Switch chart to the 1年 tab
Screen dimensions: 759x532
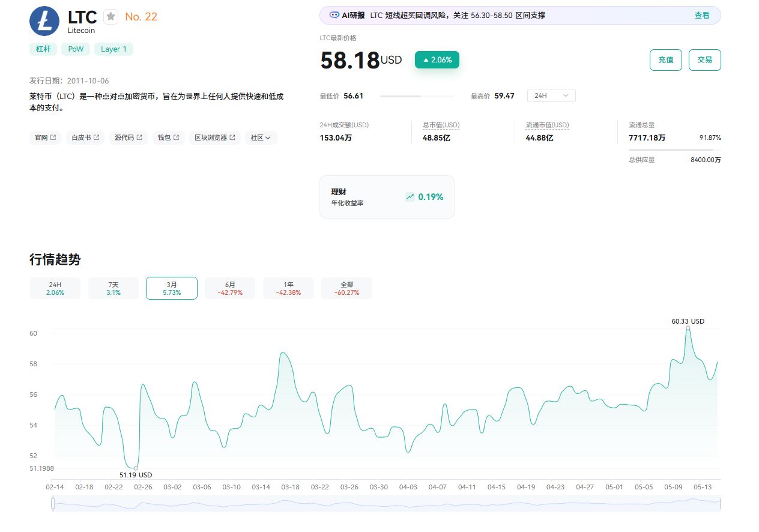pyautogui.click(x=288, y=288)
